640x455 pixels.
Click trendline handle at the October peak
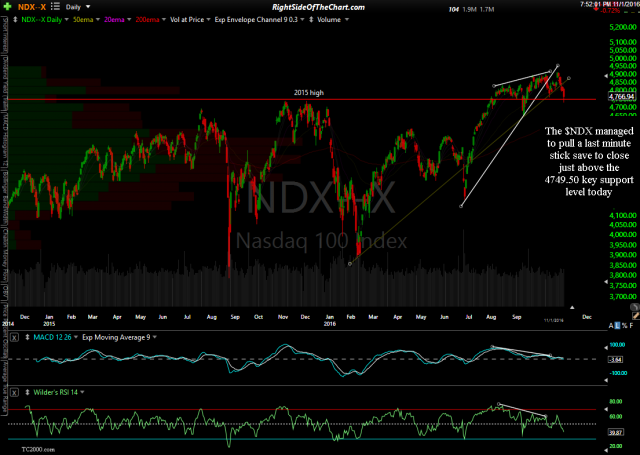coord(558,66)
